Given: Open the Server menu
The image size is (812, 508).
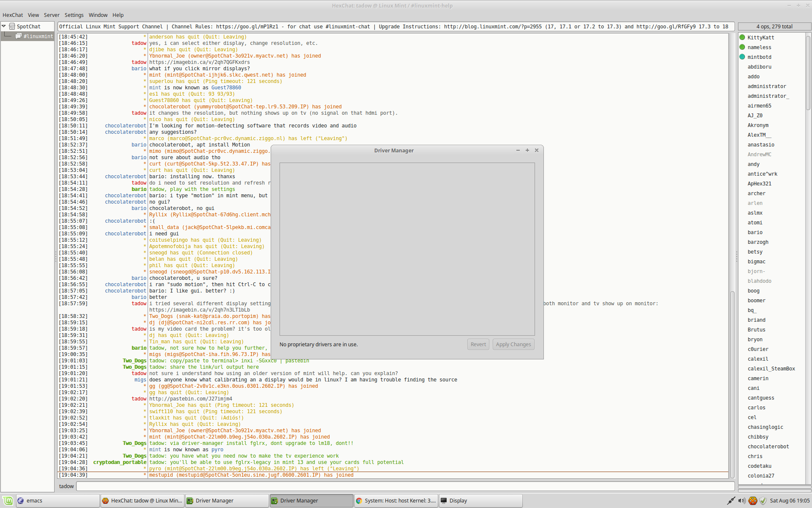Looking at the screenshot, I should tap(52, 15).
